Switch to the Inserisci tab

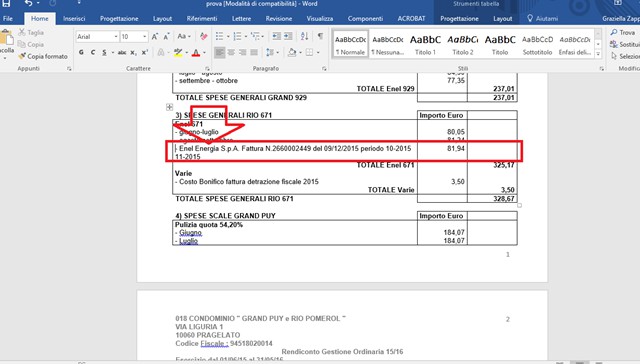pyautogui.click(x=74, y=18)
